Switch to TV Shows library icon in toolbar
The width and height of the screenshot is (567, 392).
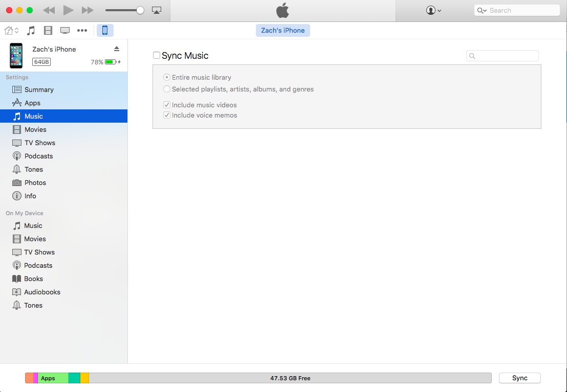point(65,30)
